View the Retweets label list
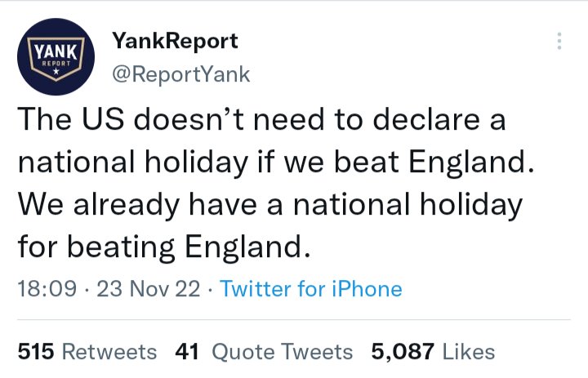 (x=109, y=352)
